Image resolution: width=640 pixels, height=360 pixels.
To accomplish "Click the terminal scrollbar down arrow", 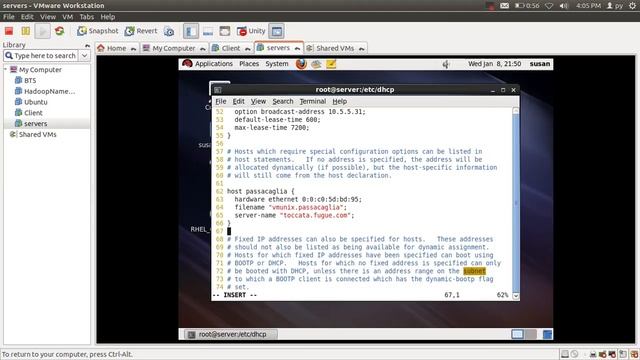I will pos(516,296).
